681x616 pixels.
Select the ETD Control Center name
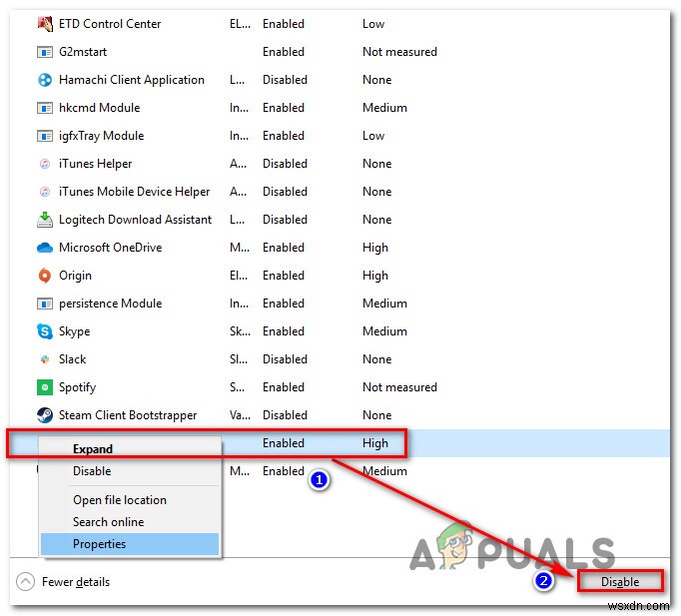click(110, 24)
